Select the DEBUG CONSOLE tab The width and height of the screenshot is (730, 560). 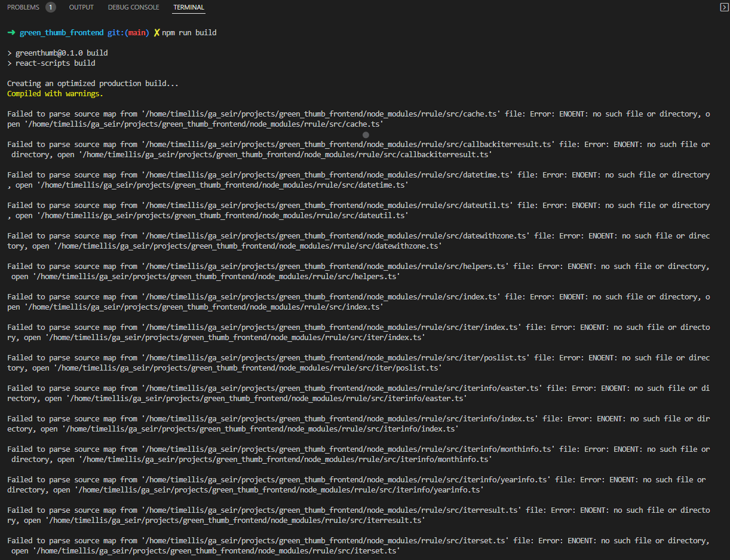coord(133,7)
